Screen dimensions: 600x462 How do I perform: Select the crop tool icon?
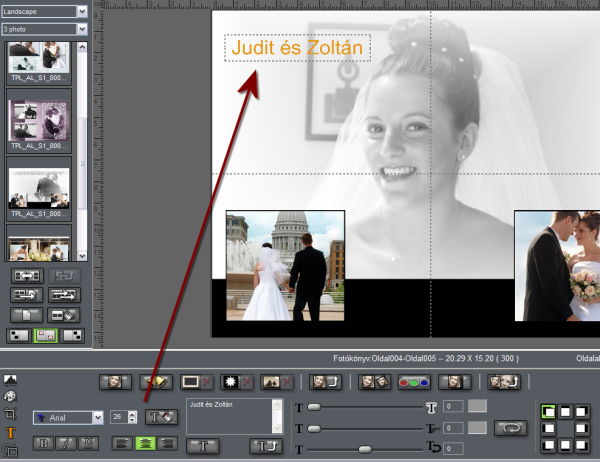[10, 414]
